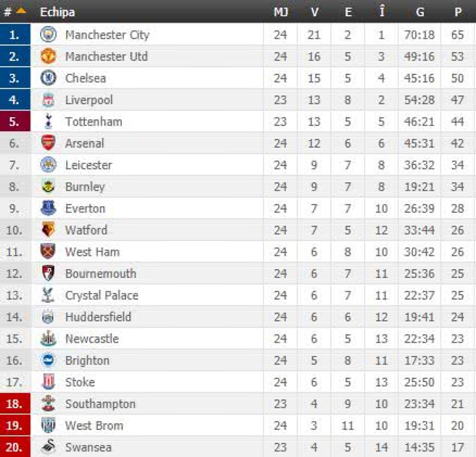
Task: Open the Crystal Palace team link
Action: 102,295
